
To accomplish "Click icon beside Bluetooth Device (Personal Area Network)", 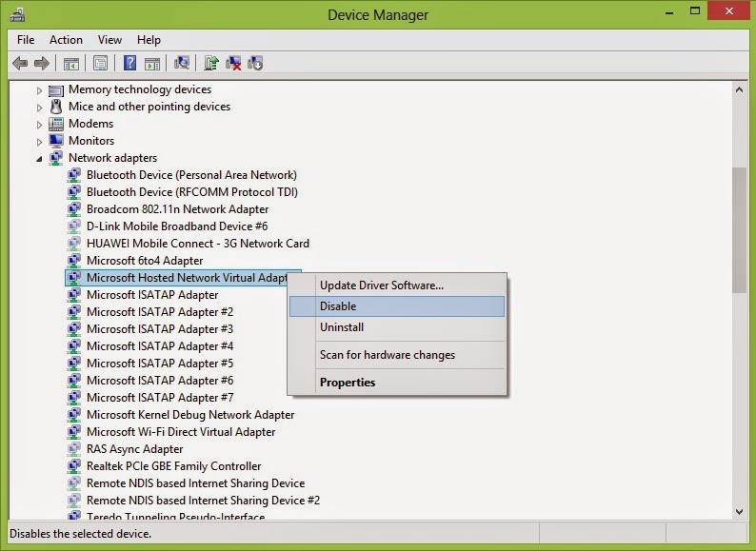I will pos(73,175).
